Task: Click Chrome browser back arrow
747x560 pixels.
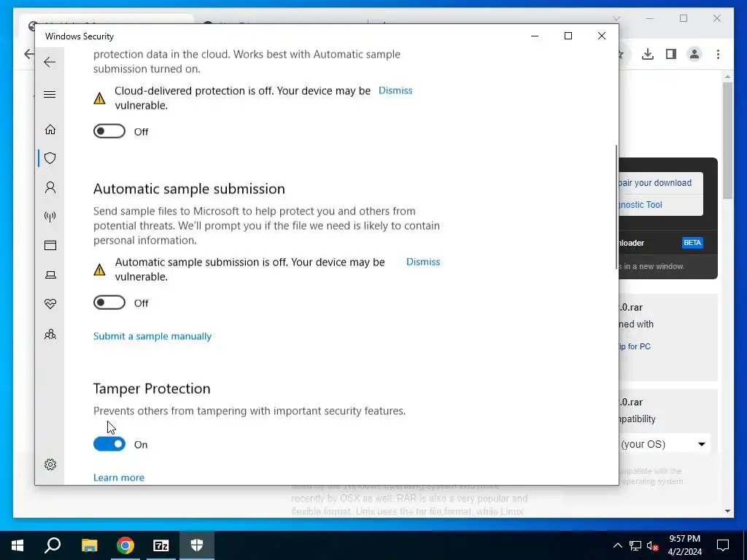Action: click(x=29, y=54)
